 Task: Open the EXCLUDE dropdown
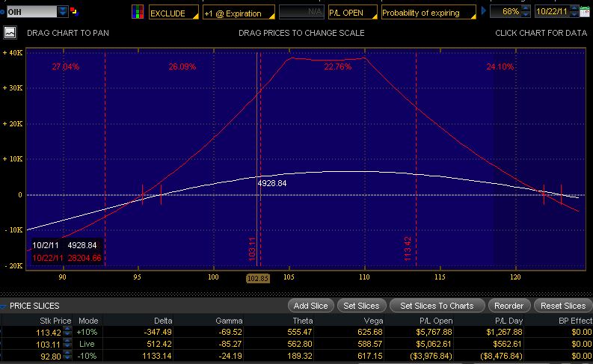(173, 13)
